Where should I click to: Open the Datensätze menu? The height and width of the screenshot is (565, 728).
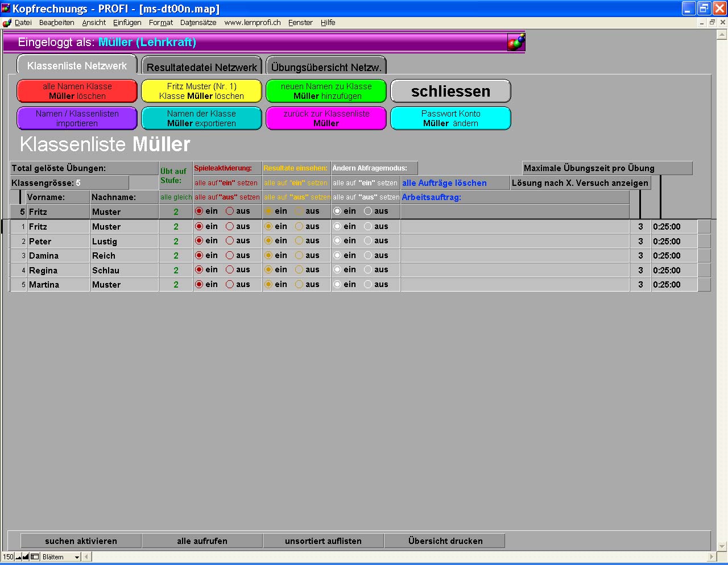(198, 23)
